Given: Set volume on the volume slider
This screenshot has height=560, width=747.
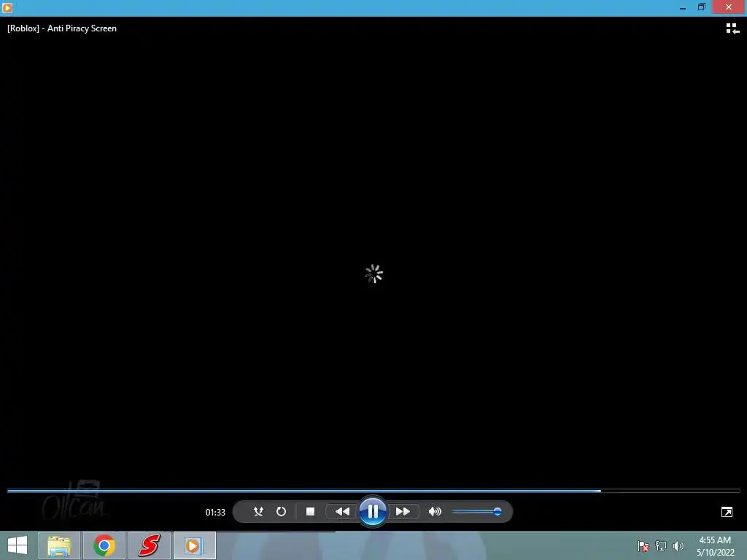Looking at the screenshot, I should 476,512.
